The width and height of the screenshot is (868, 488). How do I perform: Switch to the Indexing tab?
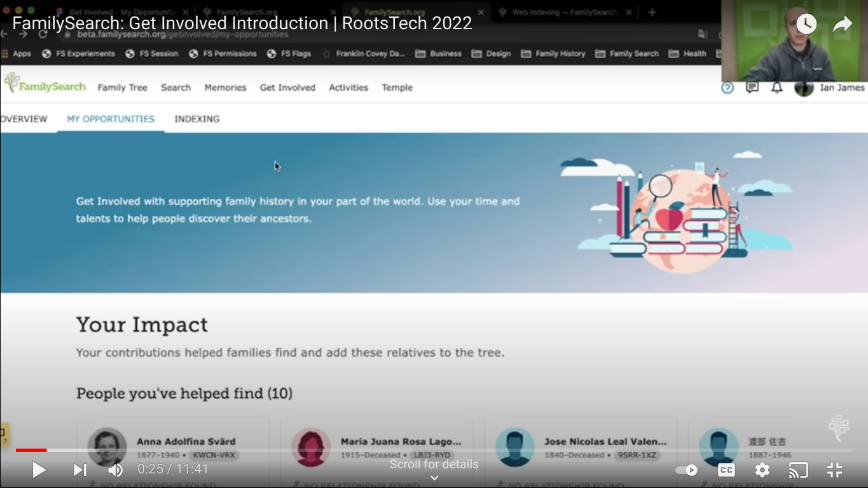coord(196,119)
